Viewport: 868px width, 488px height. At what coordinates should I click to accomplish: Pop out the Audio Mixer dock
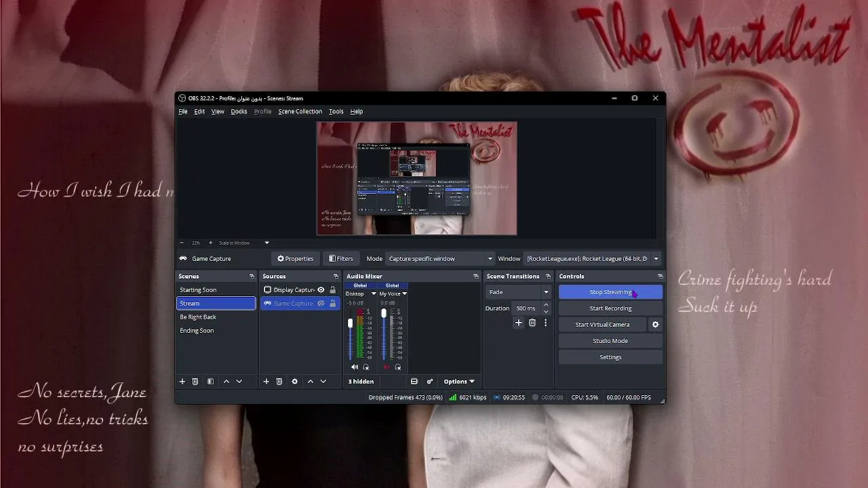click(475, 277)
